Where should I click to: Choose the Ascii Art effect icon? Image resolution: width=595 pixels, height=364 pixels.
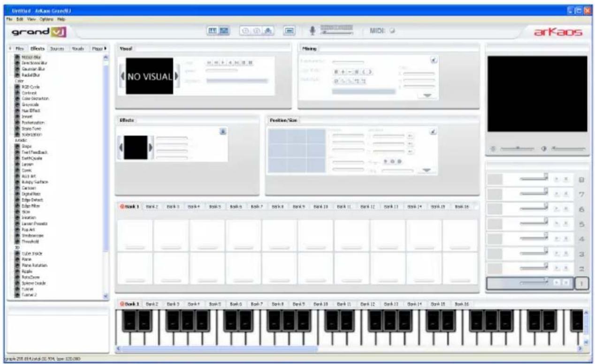click(18, 176)
